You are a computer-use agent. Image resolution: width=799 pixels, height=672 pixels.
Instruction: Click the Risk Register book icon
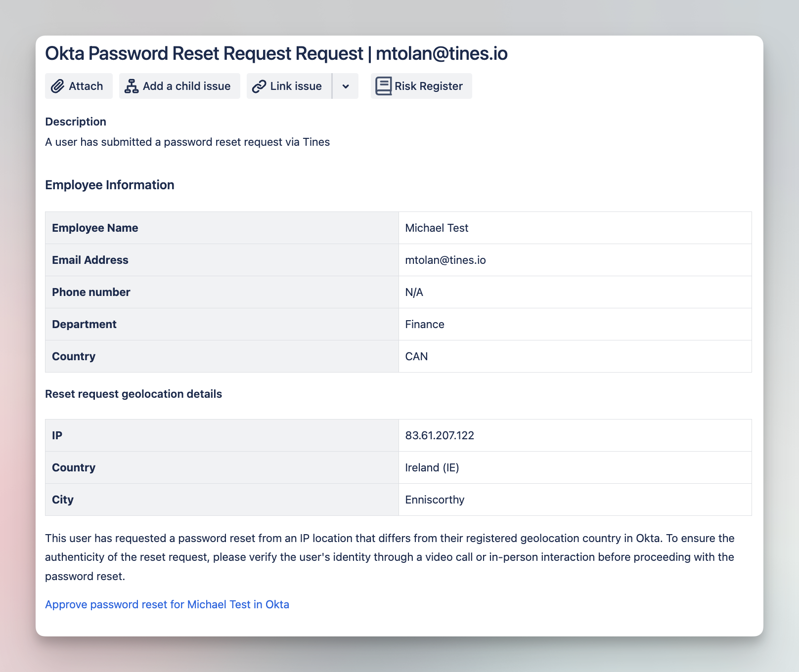[383, 86]
